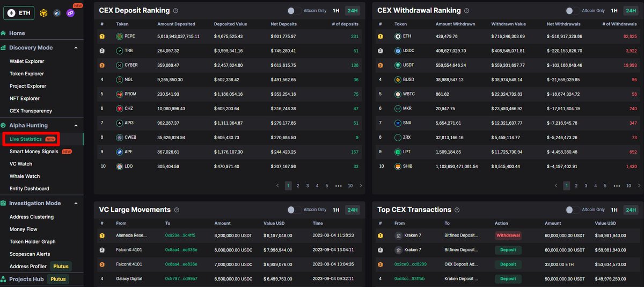Screen dimensions: 644x287
Task: Toggle Altcoin Only in VC Large Movements
Action: tap(294, 210)
